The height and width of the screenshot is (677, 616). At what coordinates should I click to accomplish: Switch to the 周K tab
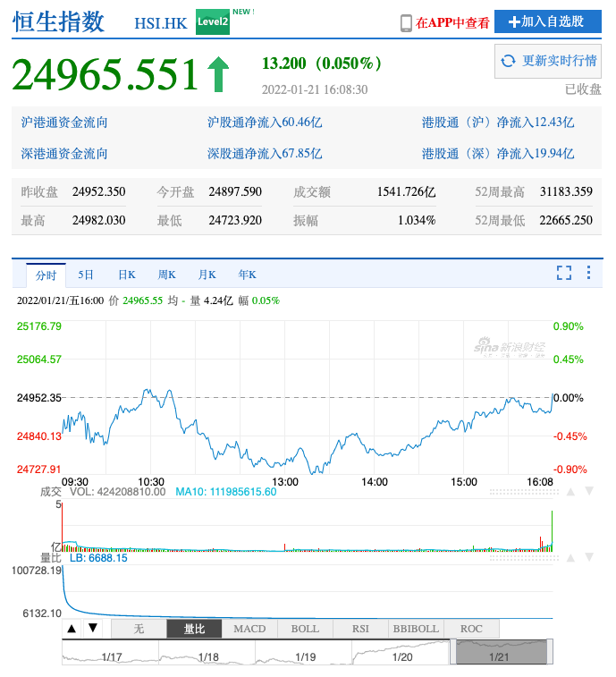point(166,275)
